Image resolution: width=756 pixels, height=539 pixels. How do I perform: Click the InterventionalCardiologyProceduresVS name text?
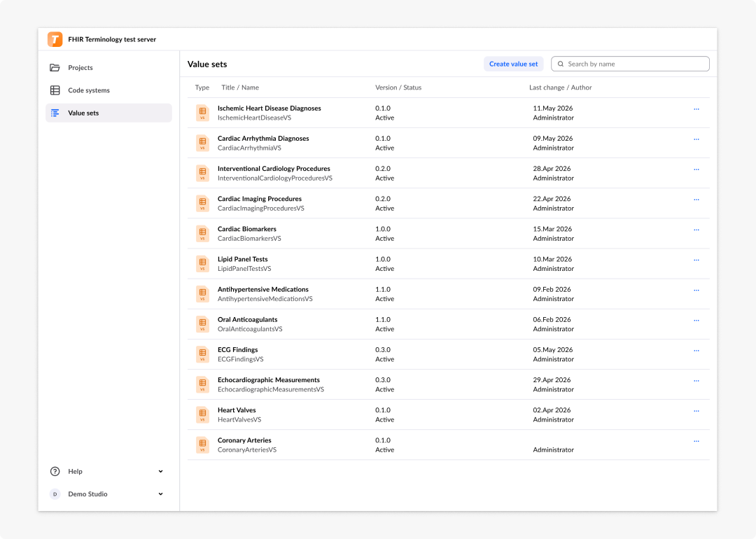click(275, 178)
